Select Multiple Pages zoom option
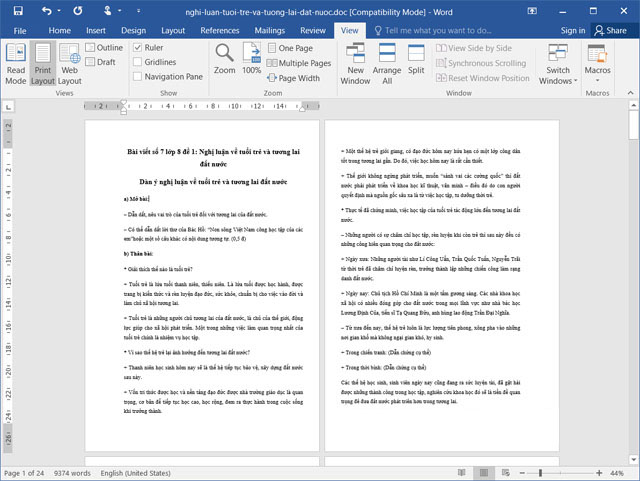The image size is (640, 481). (299, 63)
